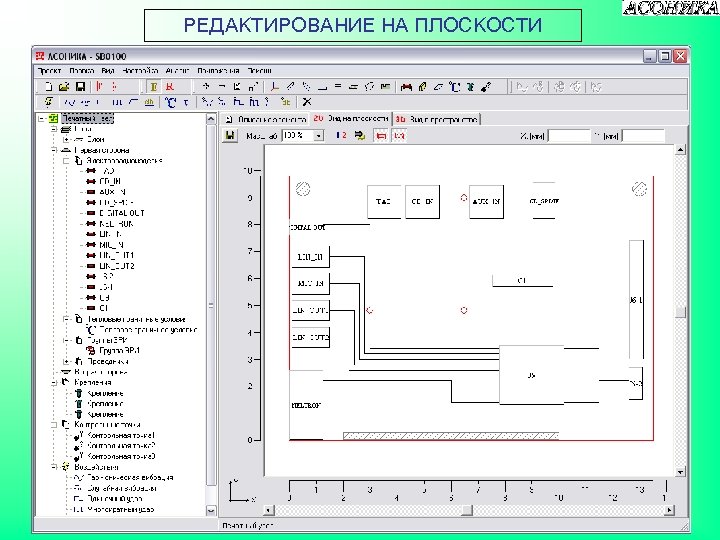Image resolution: width=720 pixels, height=540 pixels.
Task: Click the yellow arrows icon in view toolbar
Action: pyautogui.click(x=360, y=135)
